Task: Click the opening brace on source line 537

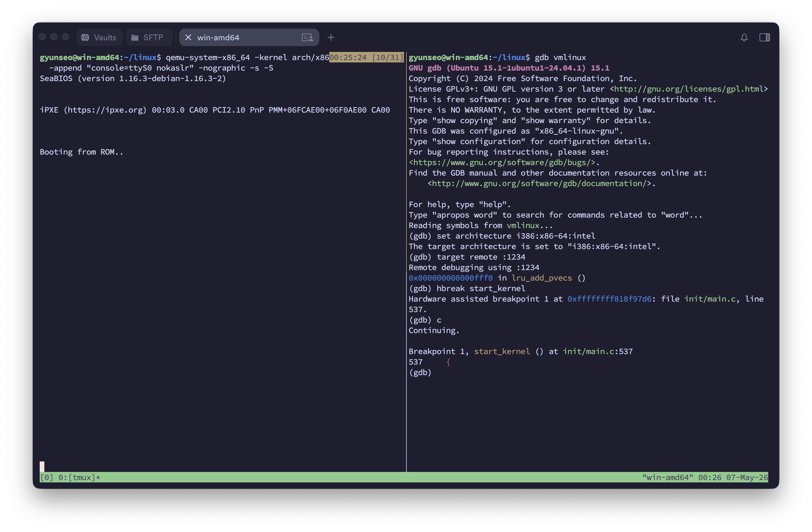Action: coord(448,362)
